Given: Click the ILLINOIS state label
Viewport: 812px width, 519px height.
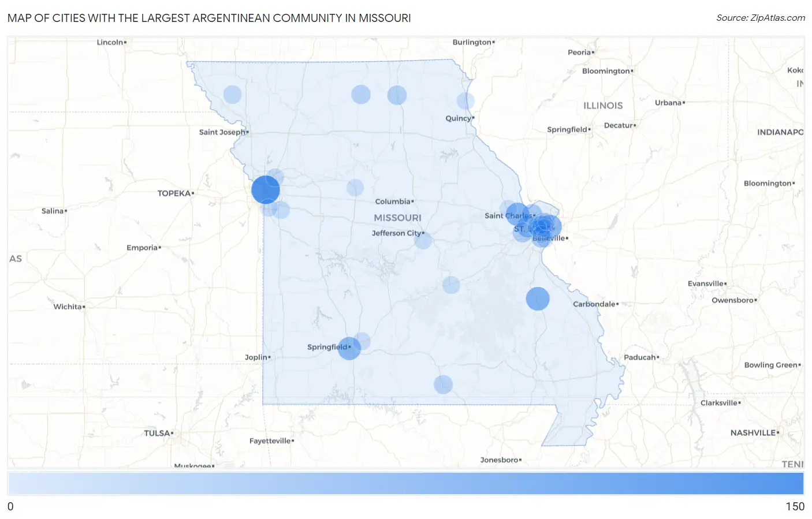Looking at the screenshot, I should tap(603, 106).
